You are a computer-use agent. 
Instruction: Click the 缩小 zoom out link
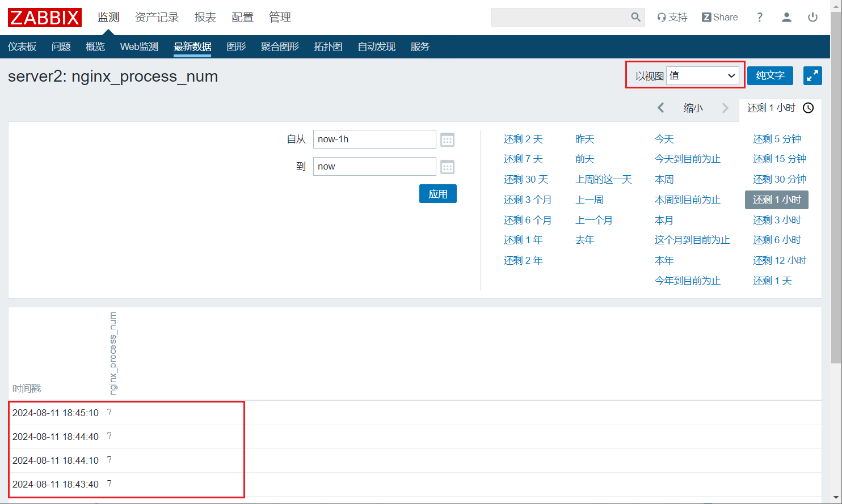tap(693, 108)
